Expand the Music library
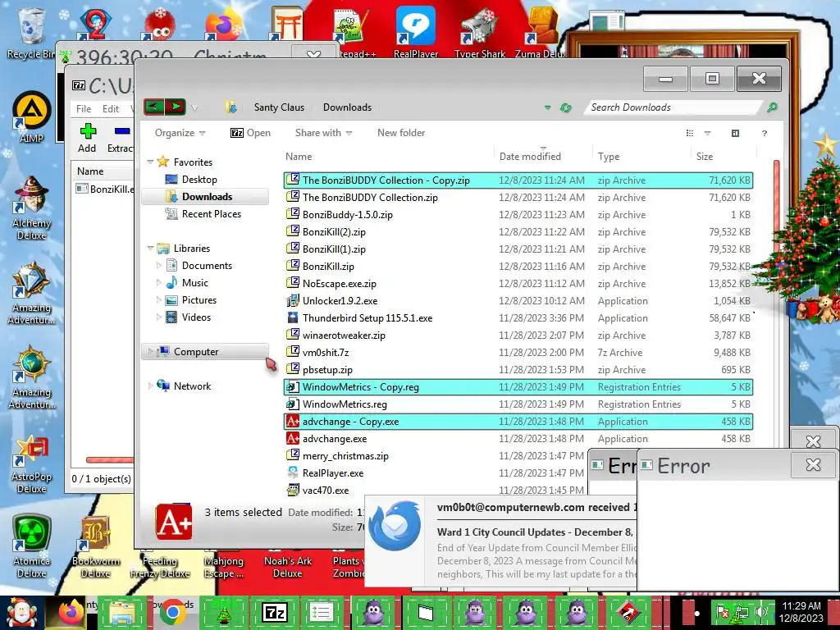This screenshot has height=630, width=840. coord(158,283)
